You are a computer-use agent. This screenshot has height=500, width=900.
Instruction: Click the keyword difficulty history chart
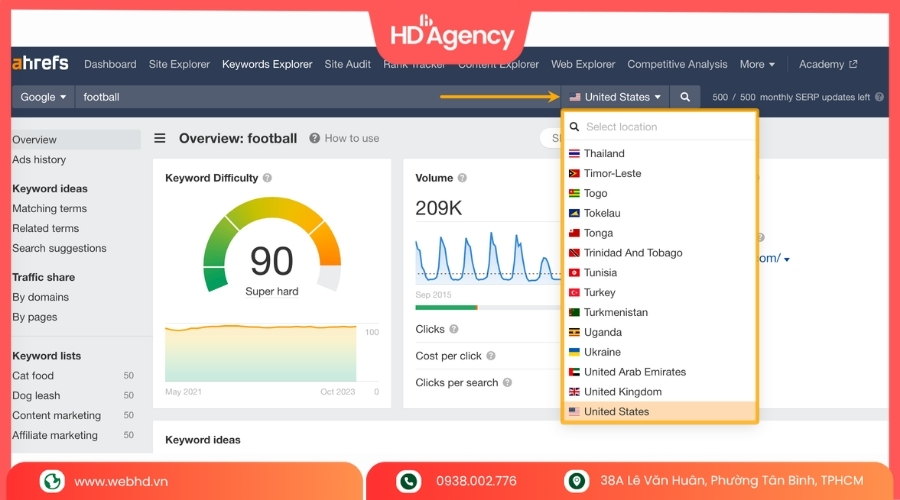click(x=261, y=353)
